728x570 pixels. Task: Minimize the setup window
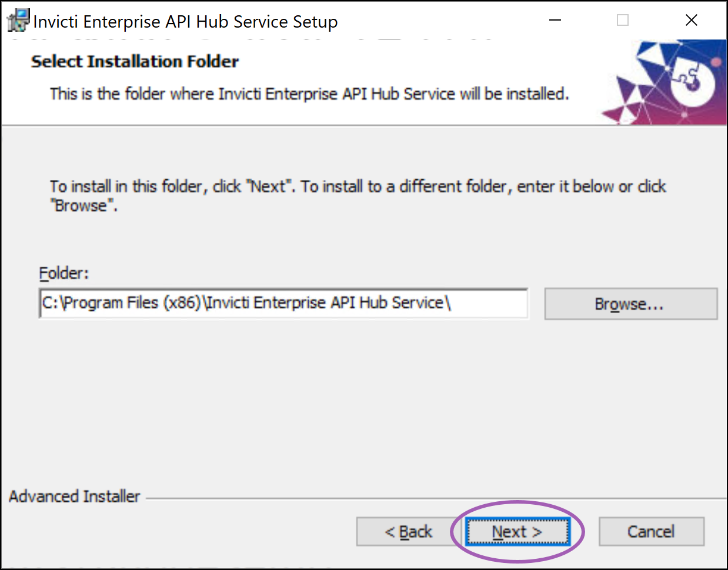pyautogui.click(x=555, y=19)
